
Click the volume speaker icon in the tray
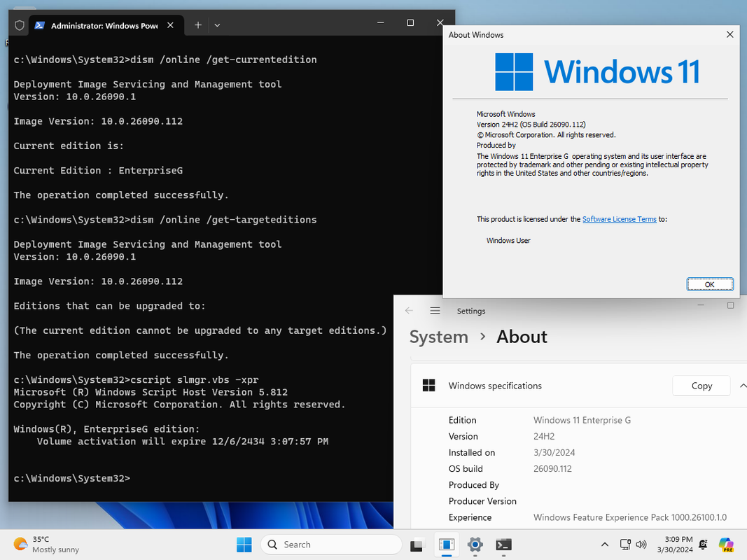(641, 545)
